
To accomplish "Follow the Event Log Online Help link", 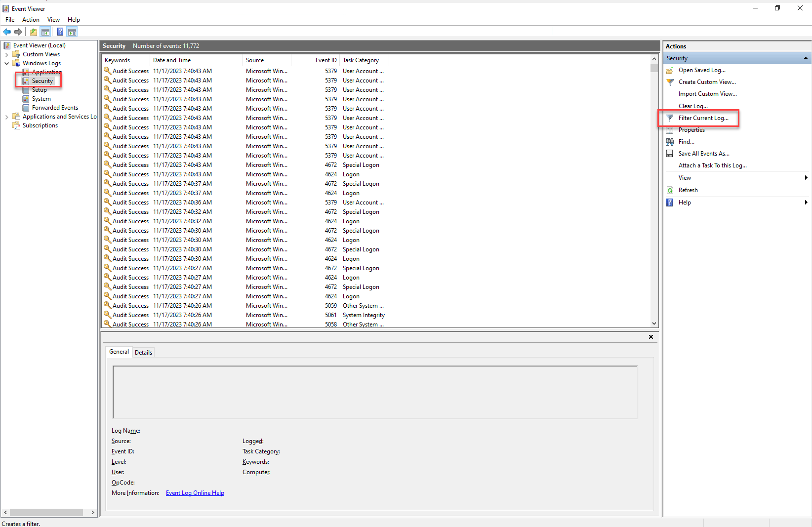I will (x=195, y=492).
